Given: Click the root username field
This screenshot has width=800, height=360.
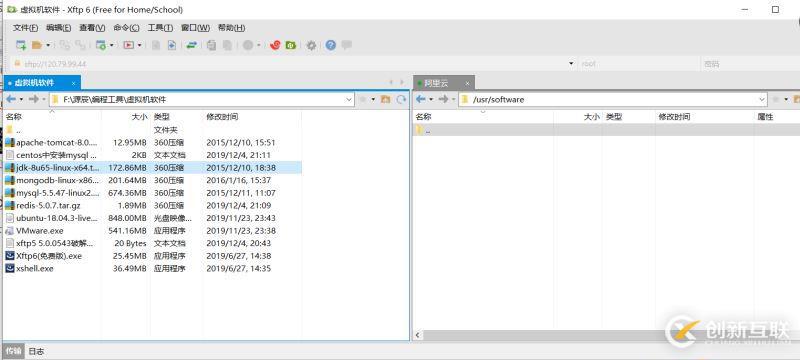Looking at the screenshot, I should pyautogui.click(x=639, y=64).
